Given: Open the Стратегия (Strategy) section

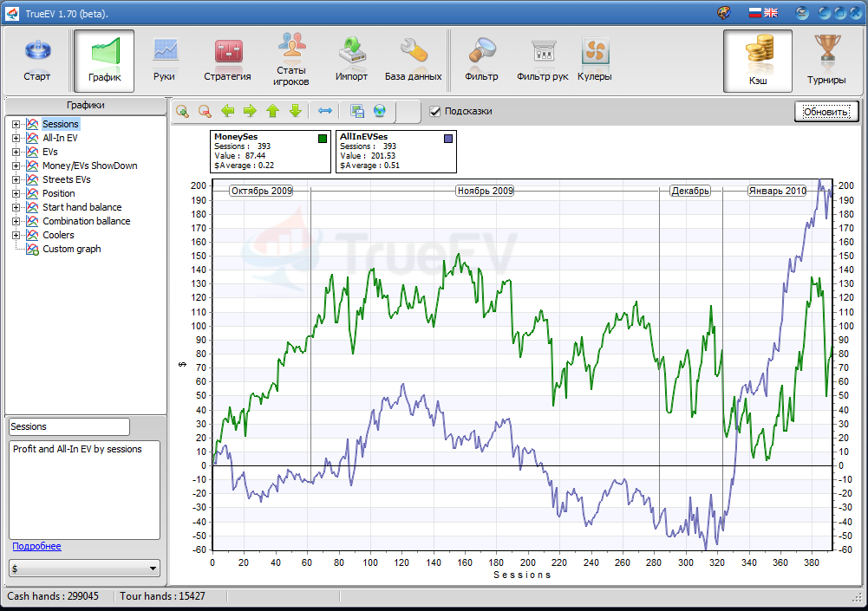Looking at the screenshot, I should click(227, 56).
